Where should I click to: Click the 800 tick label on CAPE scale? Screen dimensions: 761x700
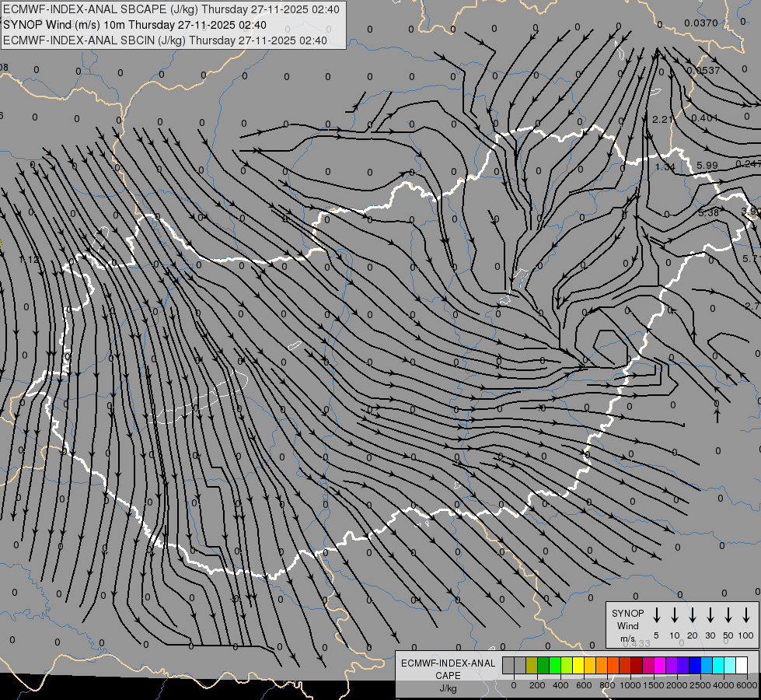(607, 685)
